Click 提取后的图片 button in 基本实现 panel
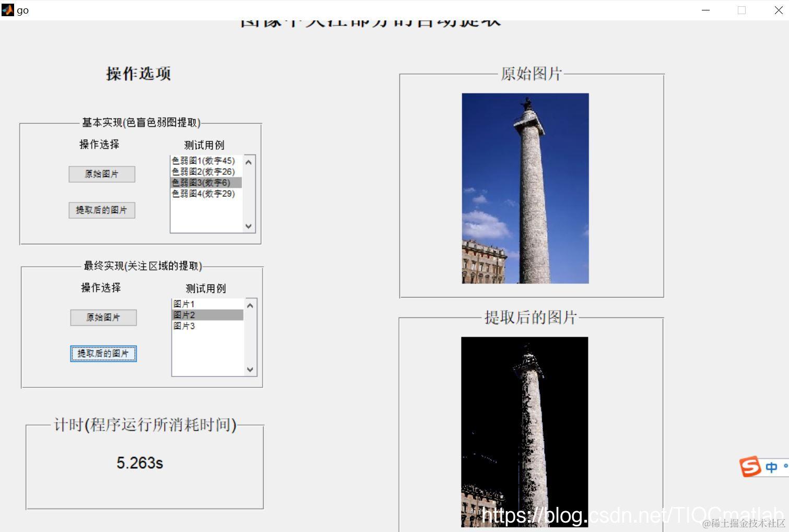The image size is (789, 532). (101, 210)
